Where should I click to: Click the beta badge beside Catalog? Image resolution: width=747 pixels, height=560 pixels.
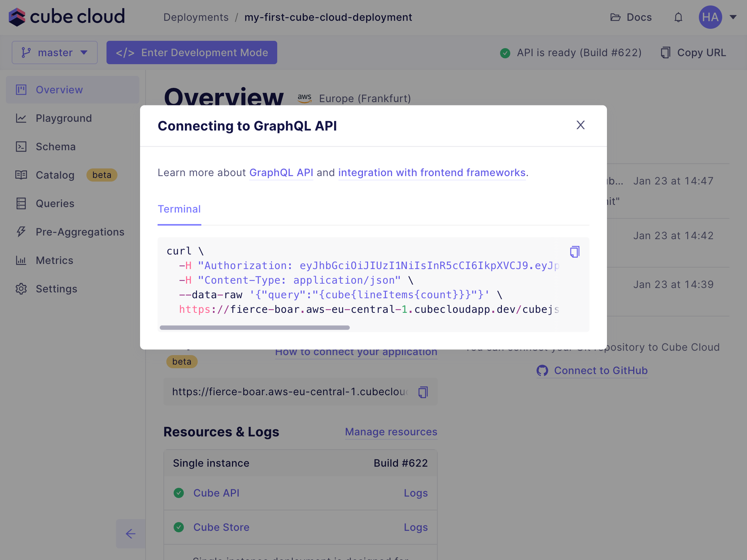coord(102,175)
